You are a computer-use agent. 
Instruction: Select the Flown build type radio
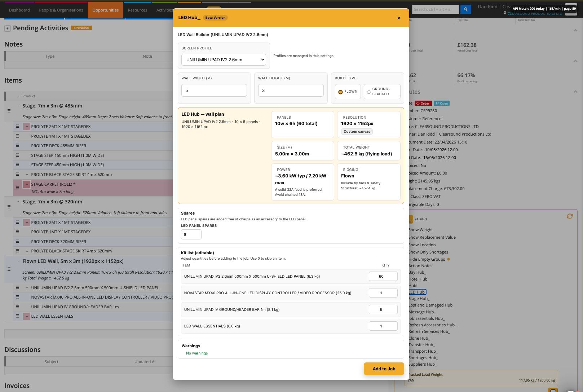coord(340,92)
